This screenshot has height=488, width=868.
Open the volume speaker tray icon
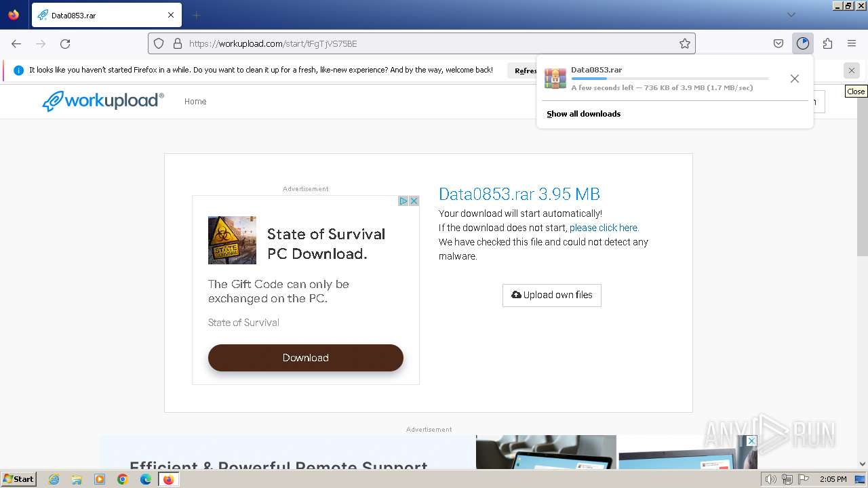(770, 479)
